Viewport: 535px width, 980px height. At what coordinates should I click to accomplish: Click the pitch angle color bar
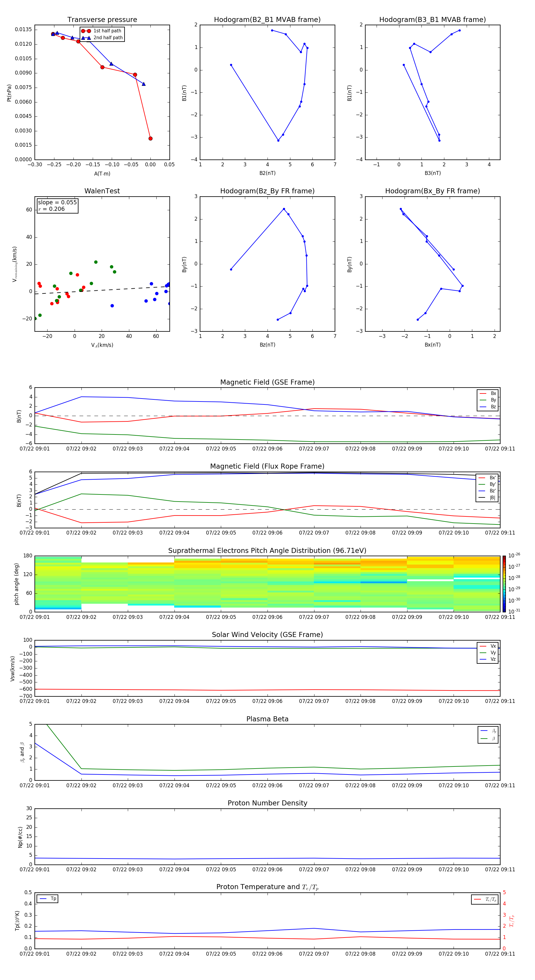[x=504, y=584]
